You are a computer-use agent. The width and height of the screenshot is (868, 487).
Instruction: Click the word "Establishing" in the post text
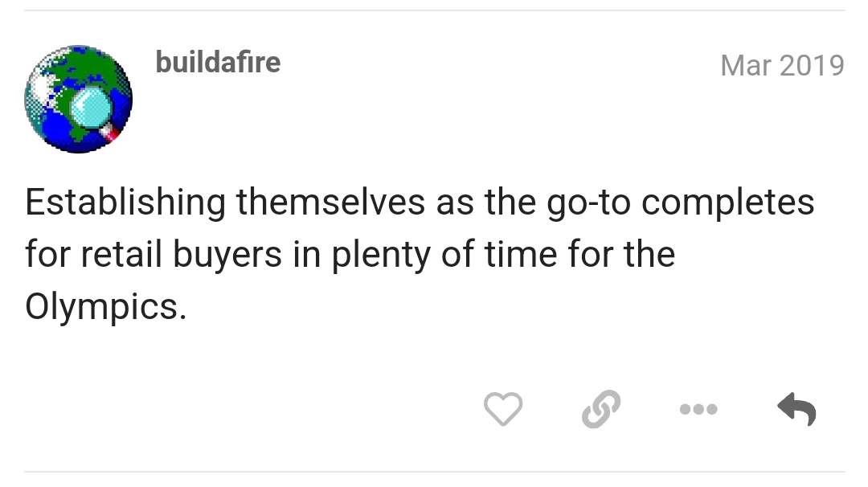tap(125, 203)
